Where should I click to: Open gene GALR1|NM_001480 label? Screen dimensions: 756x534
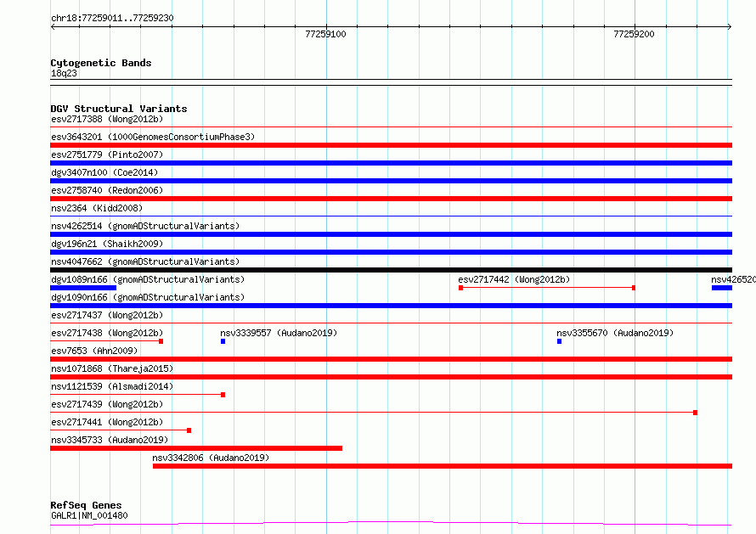click(89, 515)
